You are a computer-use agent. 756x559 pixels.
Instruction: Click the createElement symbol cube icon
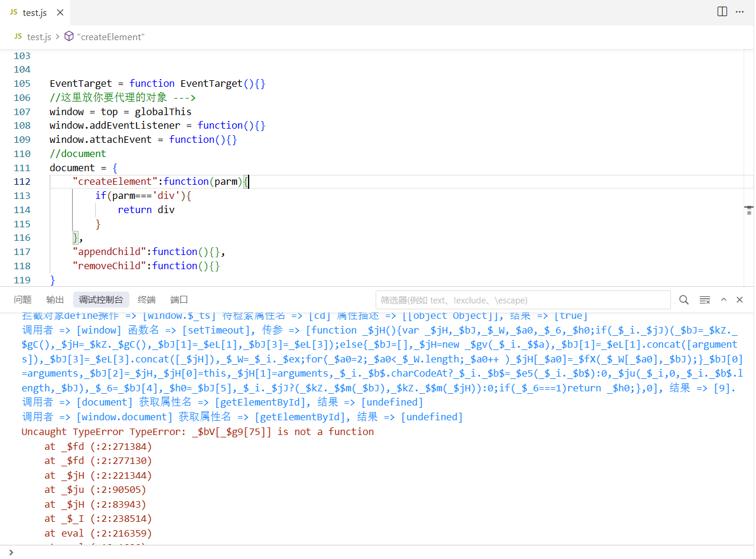(x=69, y=37)
